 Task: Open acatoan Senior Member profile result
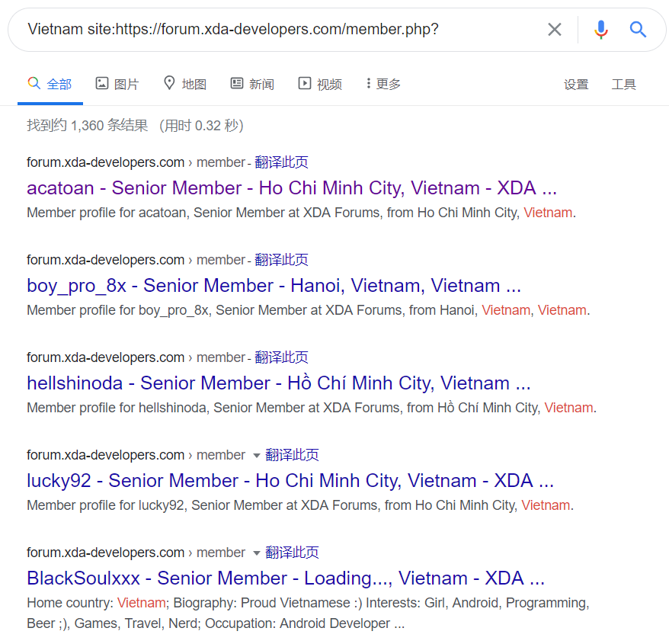pyautogui.click(x=292, y=188)
